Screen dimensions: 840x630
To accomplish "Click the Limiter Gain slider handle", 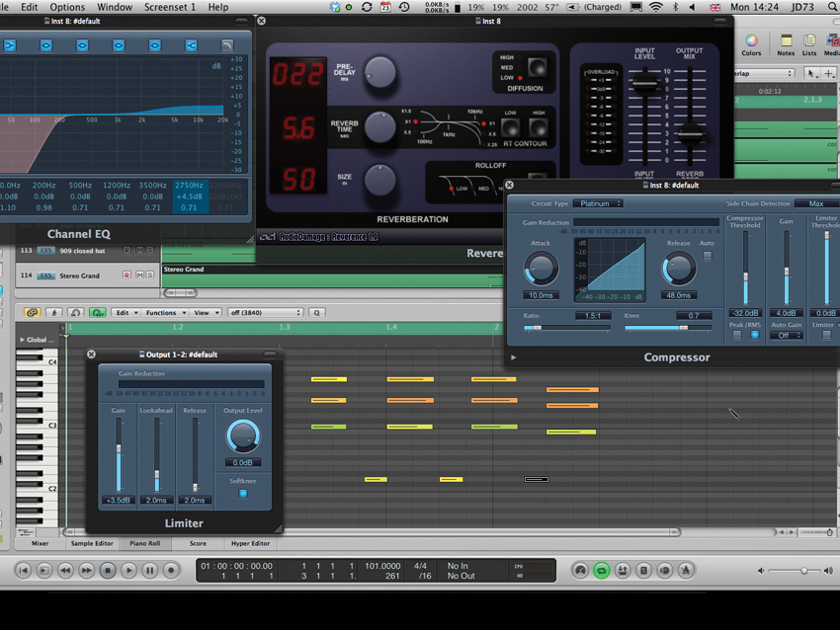I will click(119, 448).
